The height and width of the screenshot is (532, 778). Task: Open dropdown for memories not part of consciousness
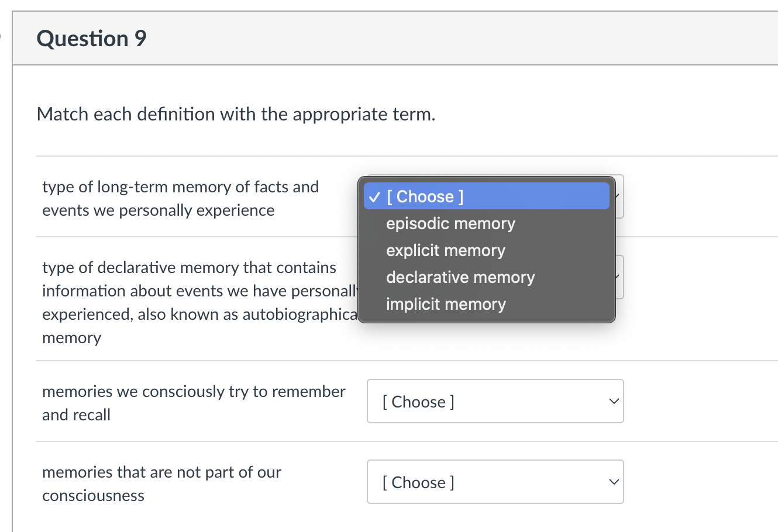[495, 482]
